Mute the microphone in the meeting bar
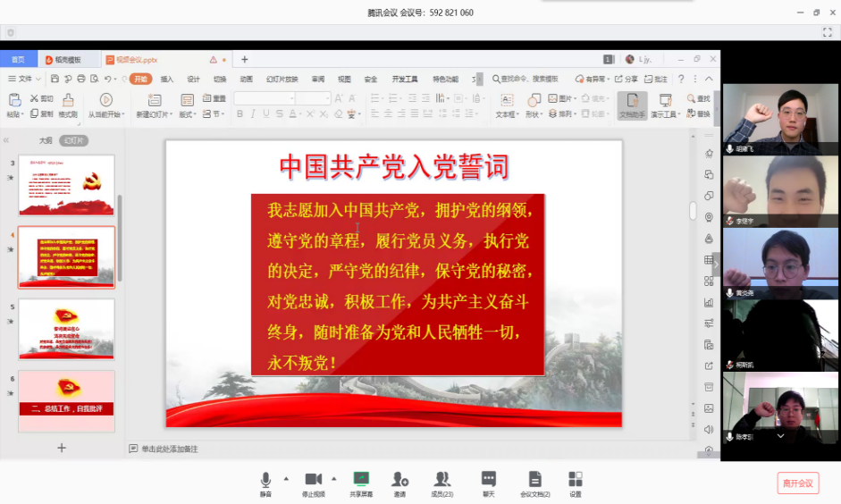Image resolution: width=841 pixels, height=504 pixels. 265,480
